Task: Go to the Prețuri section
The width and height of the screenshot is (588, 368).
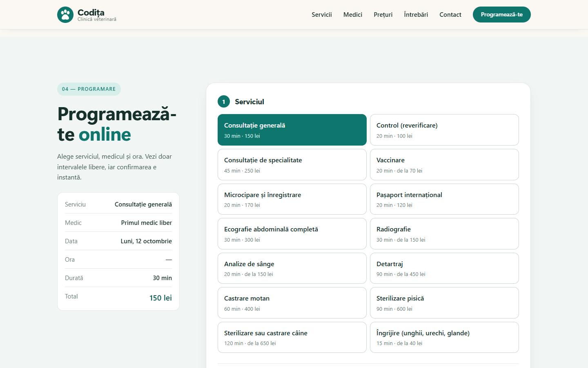Action: pyautogui.click(x=383, y=15)
